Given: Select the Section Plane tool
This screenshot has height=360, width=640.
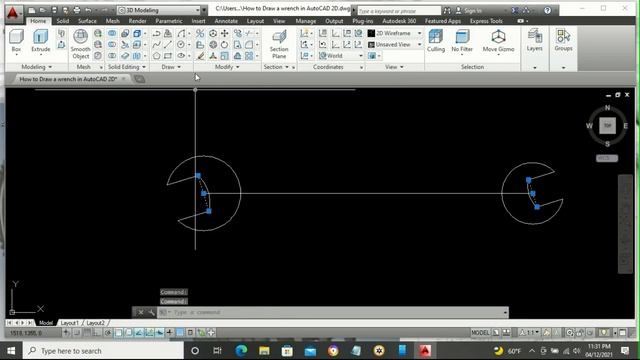Looking at the screenshot, I should point(279,44).
